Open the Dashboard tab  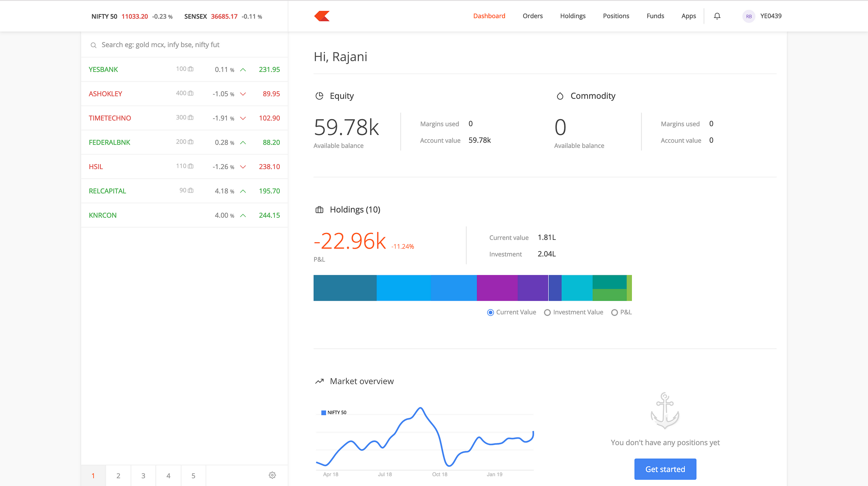coord(489,16)
